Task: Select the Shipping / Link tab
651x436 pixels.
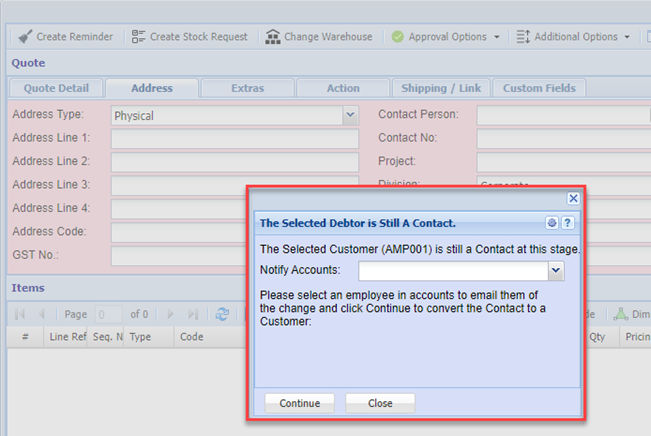Action: click(x=439, y=88)
